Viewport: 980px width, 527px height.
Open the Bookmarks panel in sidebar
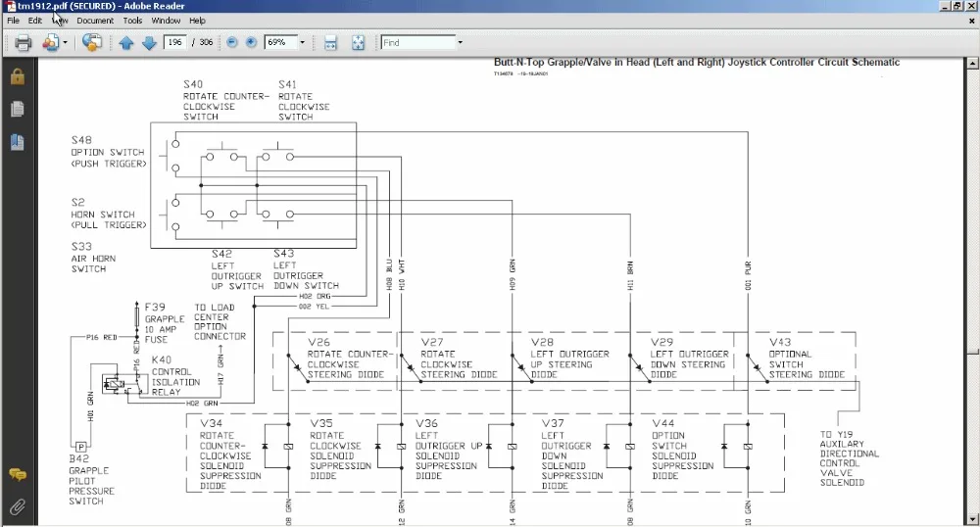(x=17, y=143)
